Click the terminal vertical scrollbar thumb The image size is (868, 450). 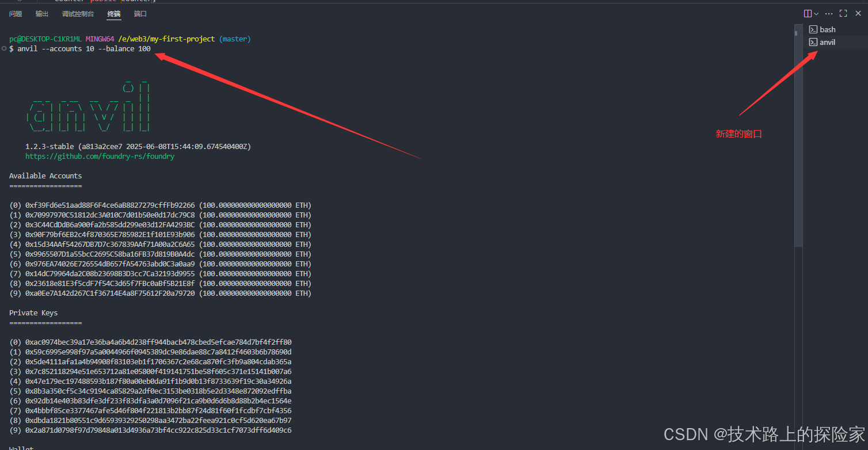[x=798, y=135]
